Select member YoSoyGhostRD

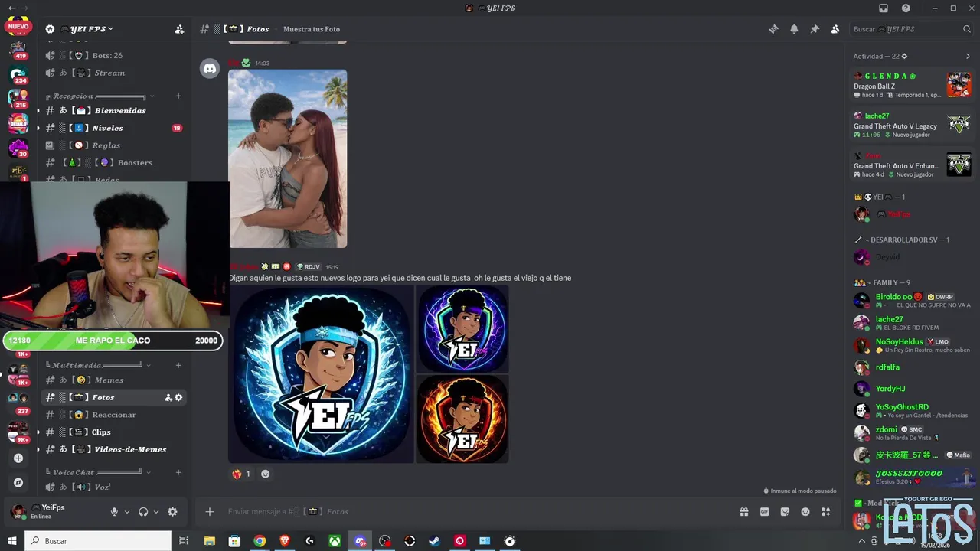click(x=913, y=411)
